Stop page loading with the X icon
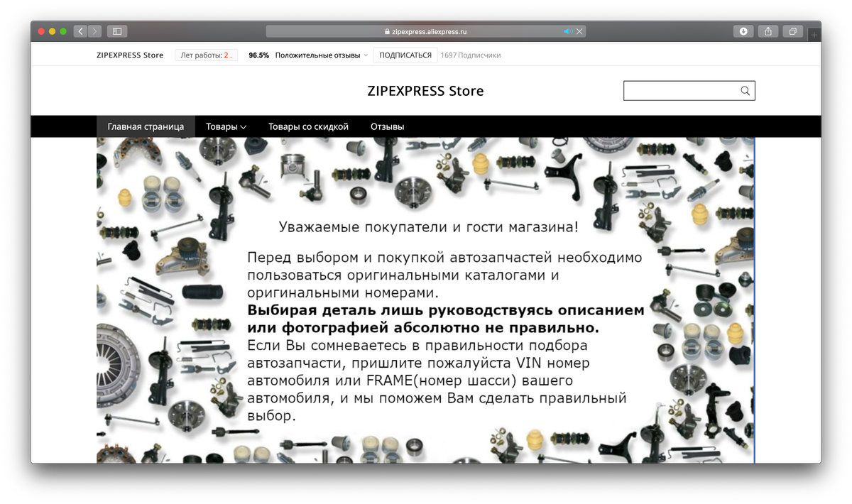The width and height of the screenshot is (852, 504). pos(579,31)
